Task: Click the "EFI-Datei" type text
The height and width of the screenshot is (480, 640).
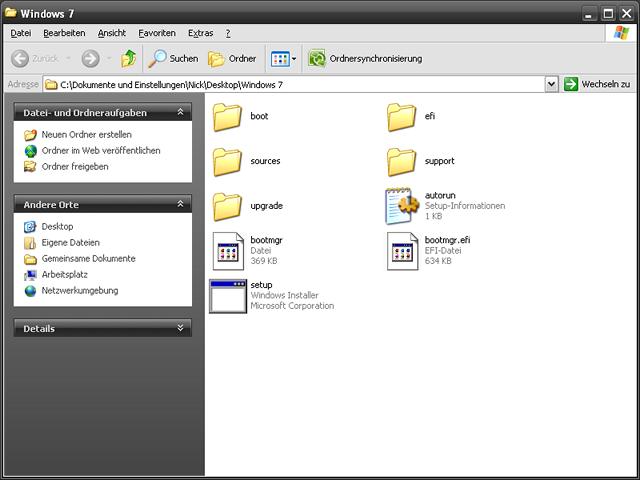Action: (443, 250)
